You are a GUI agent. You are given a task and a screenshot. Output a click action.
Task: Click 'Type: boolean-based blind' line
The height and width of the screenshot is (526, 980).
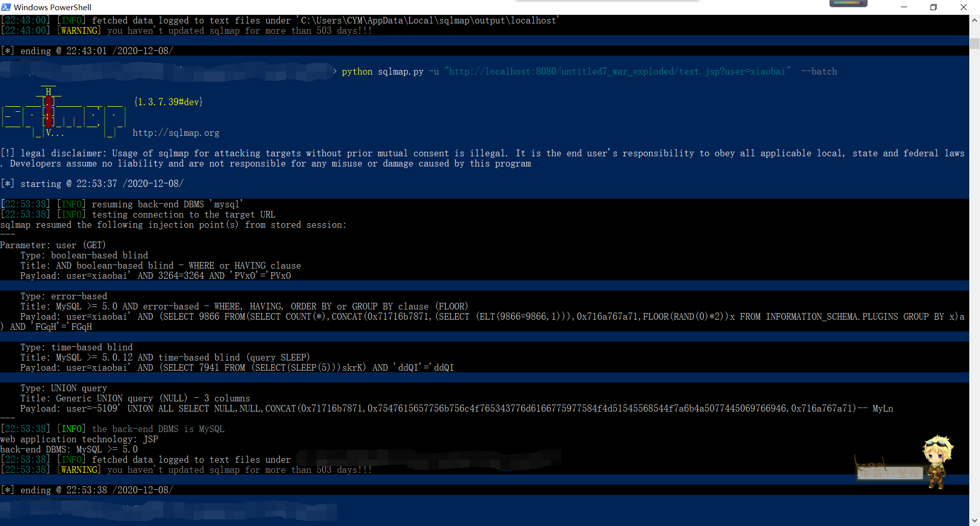pyautogui.click(x=84, y=255)
